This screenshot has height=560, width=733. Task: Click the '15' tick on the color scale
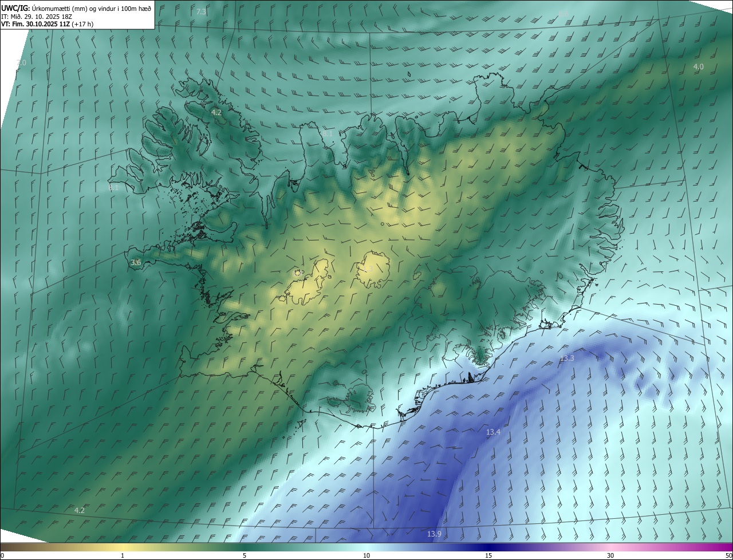(488, 555)
